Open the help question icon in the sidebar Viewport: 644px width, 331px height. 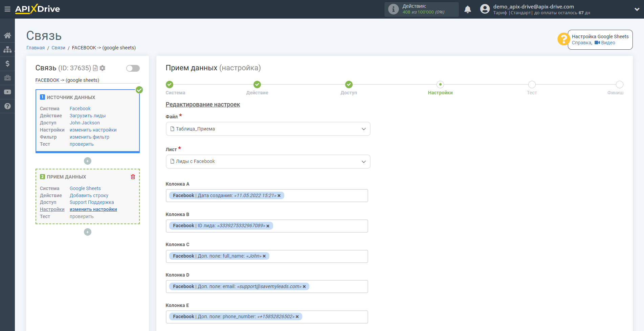pos(7,106)
